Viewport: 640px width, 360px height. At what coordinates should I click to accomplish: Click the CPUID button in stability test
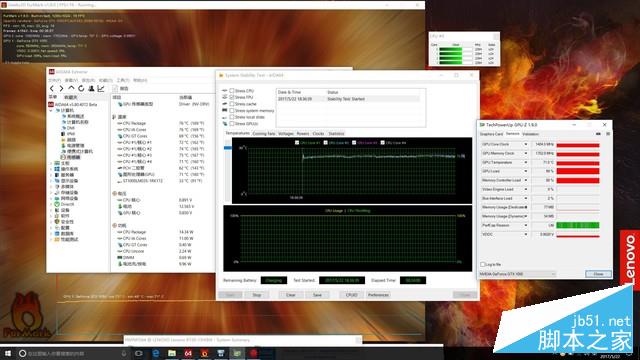[351, 295]
